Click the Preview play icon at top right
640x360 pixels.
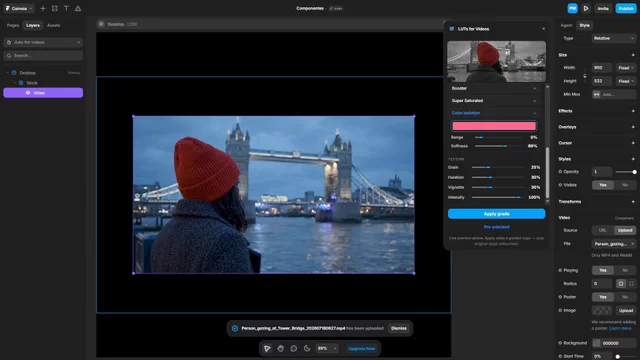coord(586,8)
